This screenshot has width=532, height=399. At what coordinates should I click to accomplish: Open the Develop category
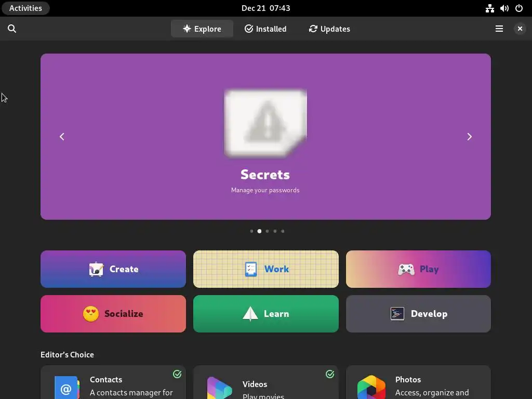[418, 314]
